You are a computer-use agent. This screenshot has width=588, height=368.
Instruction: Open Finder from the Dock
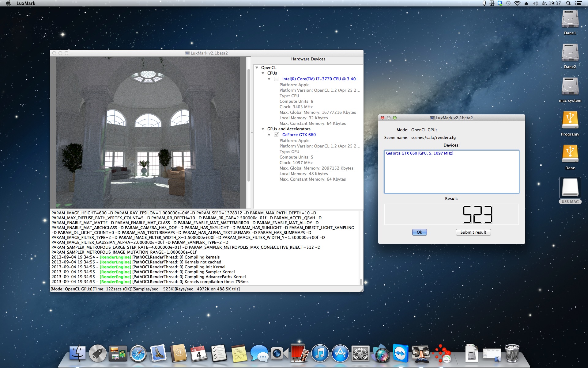[x=77, y=354]
